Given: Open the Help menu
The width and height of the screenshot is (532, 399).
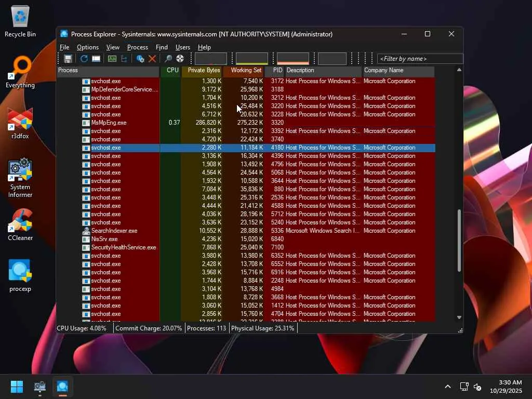Looking at the screenshot, I should pos(204,47).
